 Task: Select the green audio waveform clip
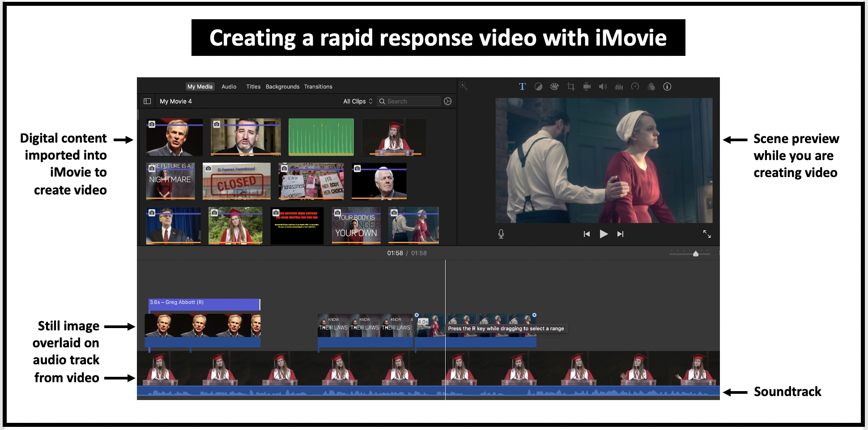321,137
